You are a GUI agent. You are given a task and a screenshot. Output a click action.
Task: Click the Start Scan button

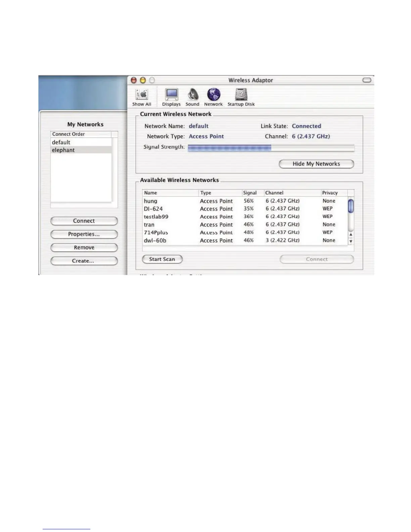point(162,259)
